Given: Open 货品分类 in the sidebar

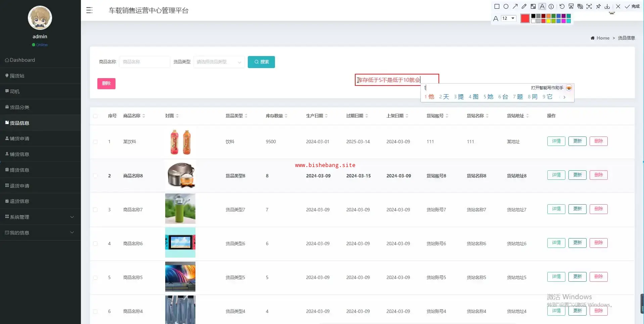Looking at the screenshot, I should click(x=19, y=107).
